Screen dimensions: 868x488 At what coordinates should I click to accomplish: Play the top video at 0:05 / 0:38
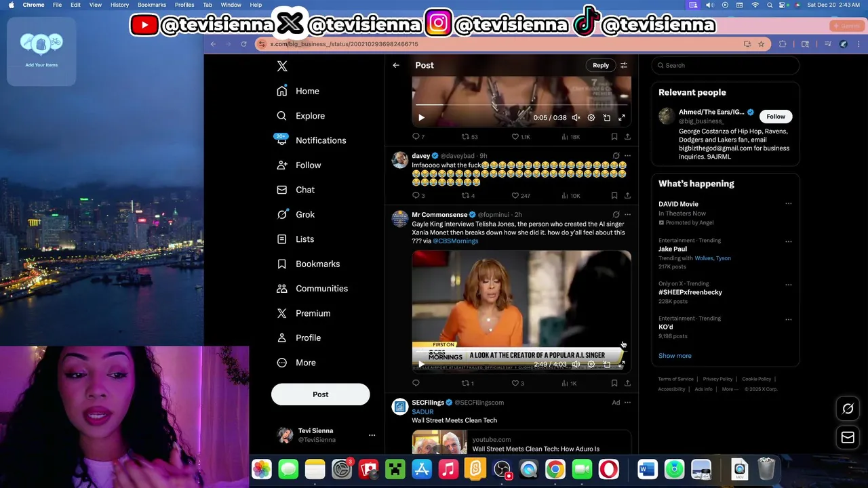point(421,117)
